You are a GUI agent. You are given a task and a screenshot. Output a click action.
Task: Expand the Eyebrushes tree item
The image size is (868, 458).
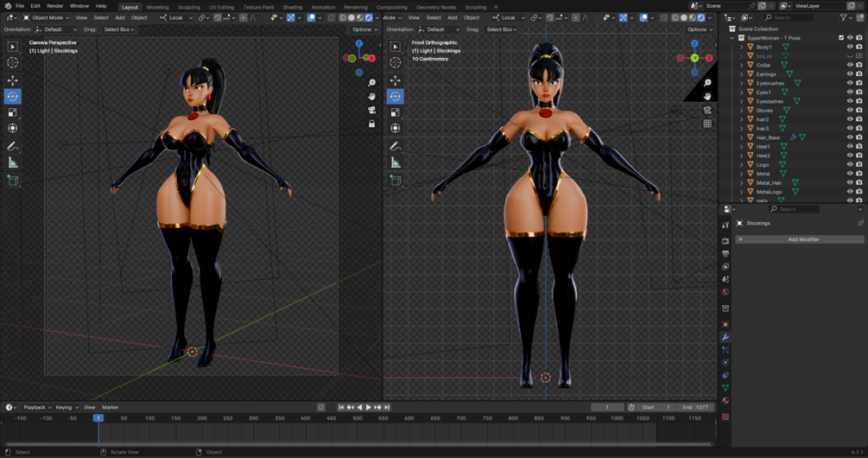pyautogui.click(x=742, y=83)
